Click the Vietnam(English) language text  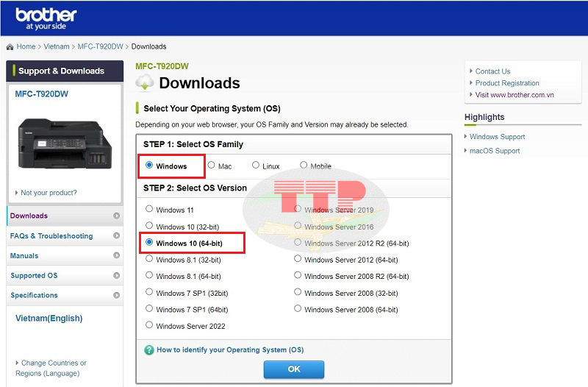click(x=49, y=319)
